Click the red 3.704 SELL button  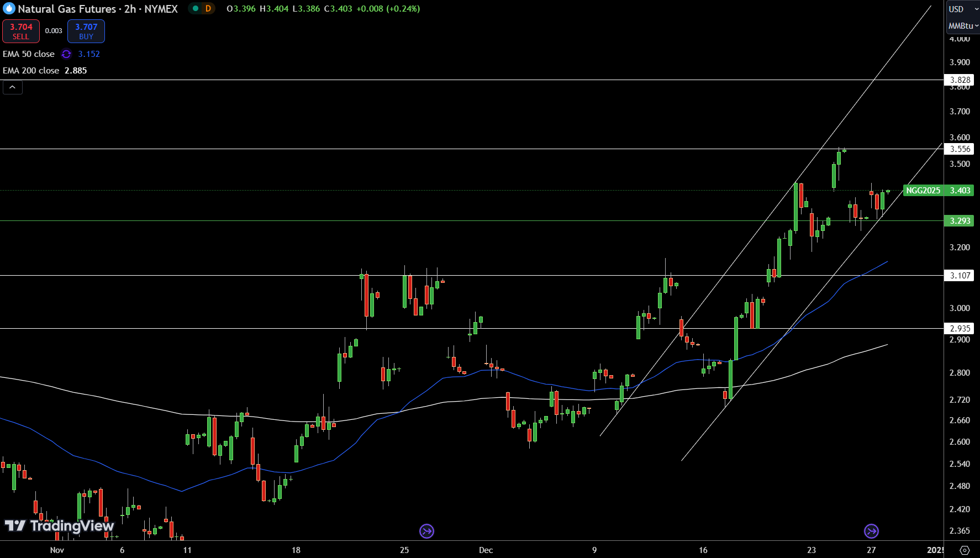pos(21,31)
